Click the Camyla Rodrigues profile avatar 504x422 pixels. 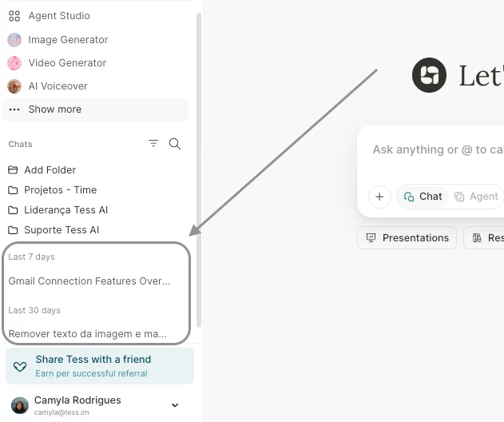pyautogui.click(x=20, y=405)
